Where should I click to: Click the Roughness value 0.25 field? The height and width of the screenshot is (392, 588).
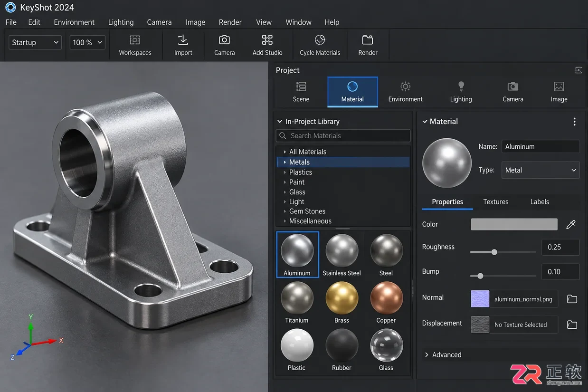tap(560, 247)
